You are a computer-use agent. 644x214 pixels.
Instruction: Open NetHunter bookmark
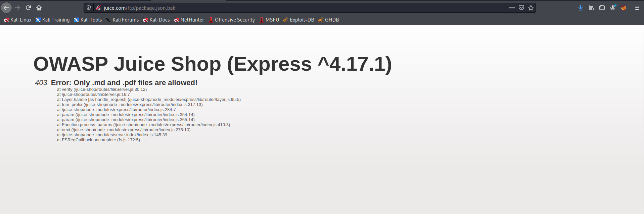pos(189,20)
